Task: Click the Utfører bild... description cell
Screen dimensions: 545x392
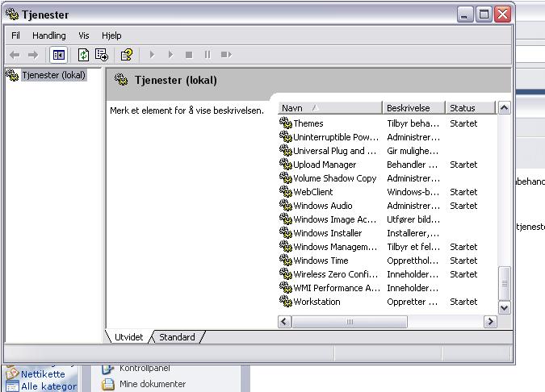Action: [x=413, y=219]
